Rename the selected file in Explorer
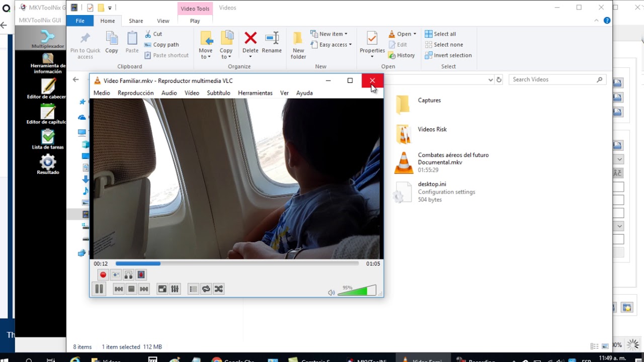 pyautogui.click(x=272, y=43)
